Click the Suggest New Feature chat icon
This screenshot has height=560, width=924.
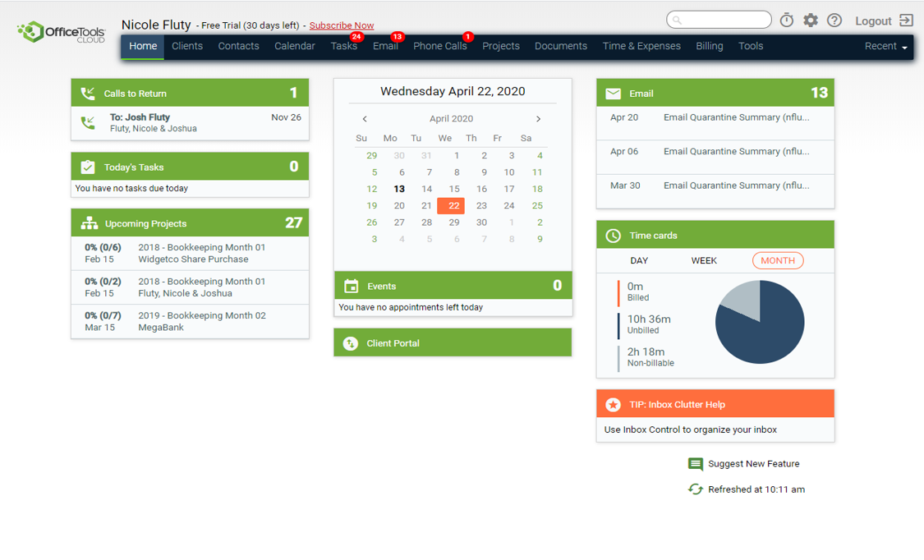coord(696,464)
